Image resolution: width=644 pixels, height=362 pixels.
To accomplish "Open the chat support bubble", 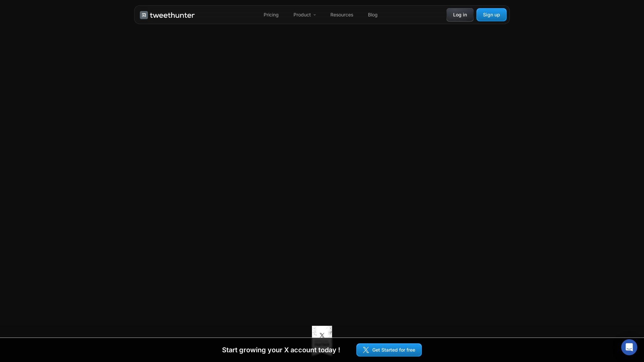I will [x=629, y=347].
